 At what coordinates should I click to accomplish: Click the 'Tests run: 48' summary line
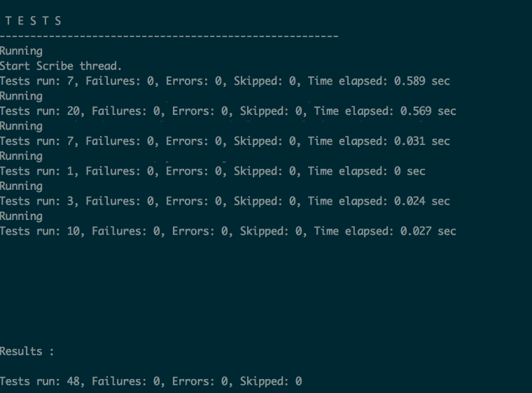tap(151, 381)
